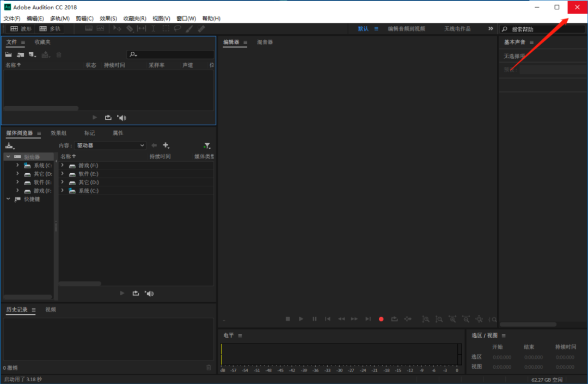
Task: Select the Move tool in toolbar
Action: pyautogui.click(x=118, y=28)
